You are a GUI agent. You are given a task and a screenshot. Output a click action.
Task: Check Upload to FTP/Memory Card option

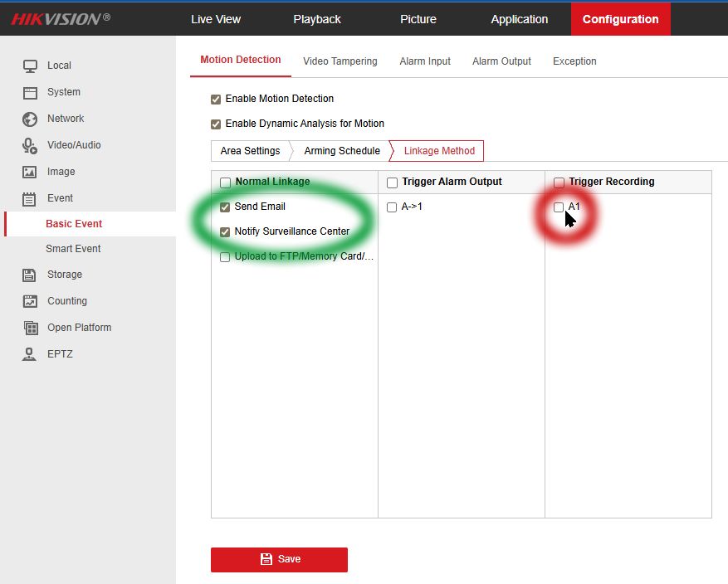[225, 257]
